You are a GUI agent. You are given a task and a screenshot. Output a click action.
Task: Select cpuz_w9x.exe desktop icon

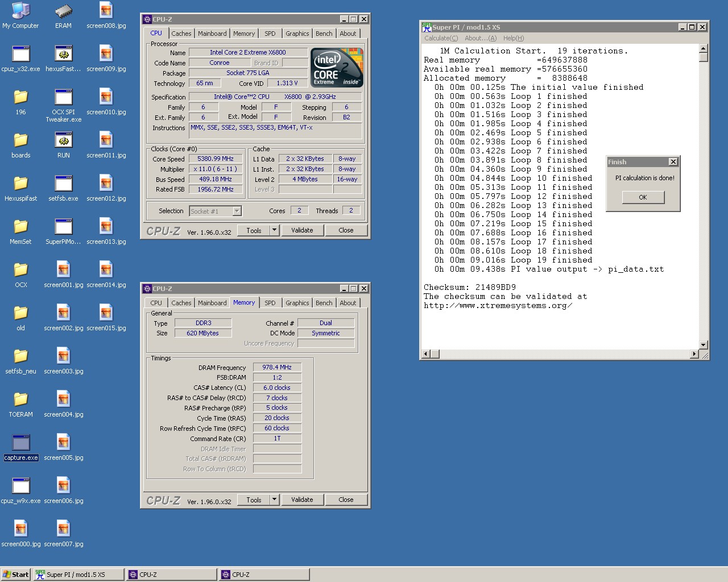tap(20, 490)
